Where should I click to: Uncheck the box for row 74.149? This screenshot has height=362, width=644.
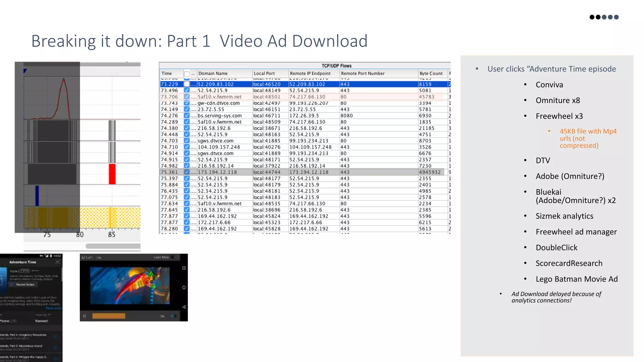187,109
